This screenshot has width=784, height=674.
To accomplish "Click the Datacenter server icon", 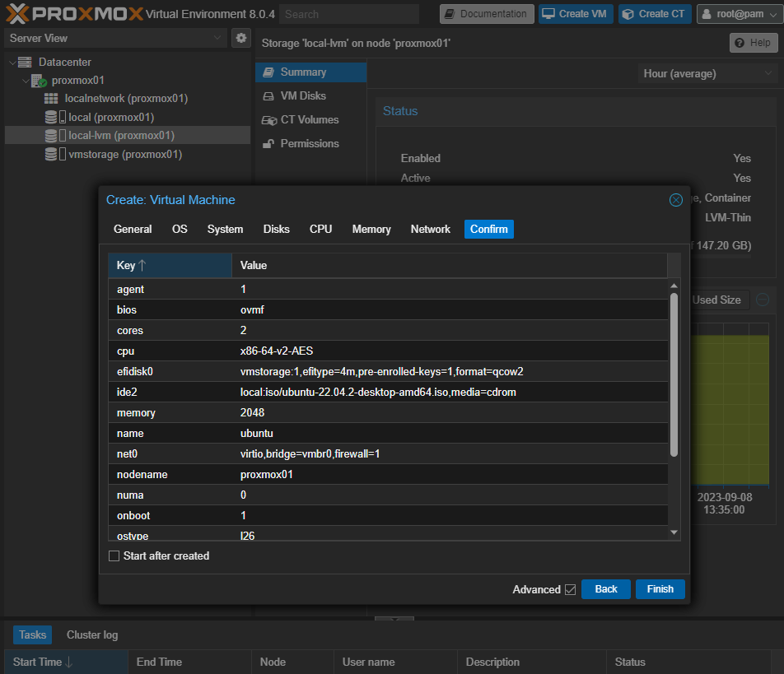I will 25,63.
